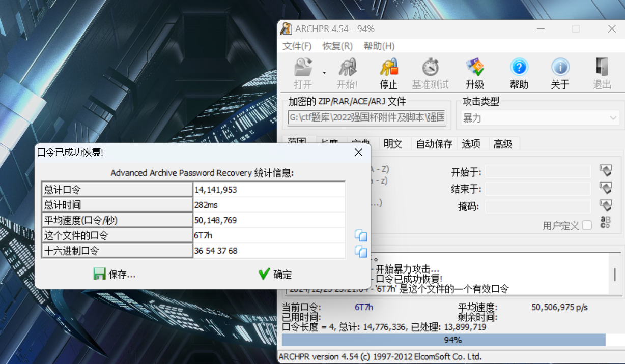625x364 pixels.
Task: Switch to the 选项 tab
Action: click(x=471, y=144)
